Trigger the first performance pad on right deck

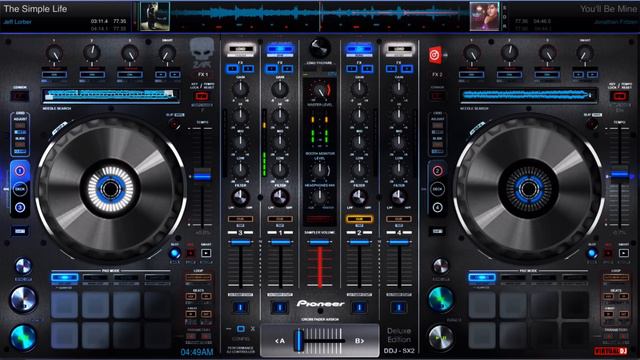pyautogui.click(x=482, y=305)
